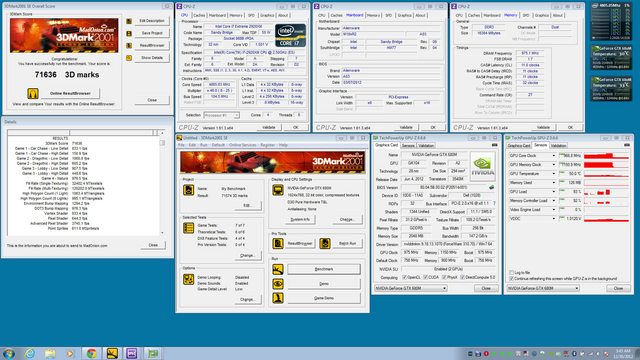Toggle the PhysX checkbox in GPU-Z
The height and width of the screenshot is (360, 640).
click(444, 277)
